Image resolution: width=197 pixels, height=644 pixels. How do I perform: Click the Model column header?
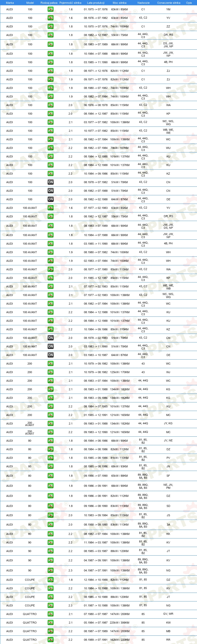(30, 3)
